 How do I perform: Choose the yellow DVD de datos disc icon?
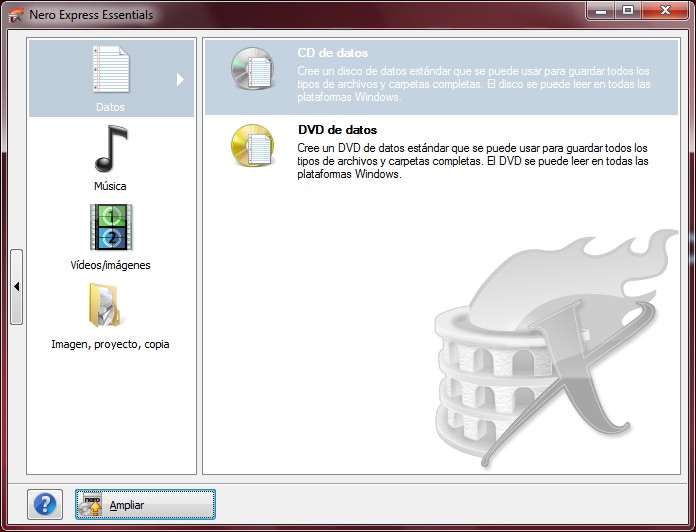(252, 146)
